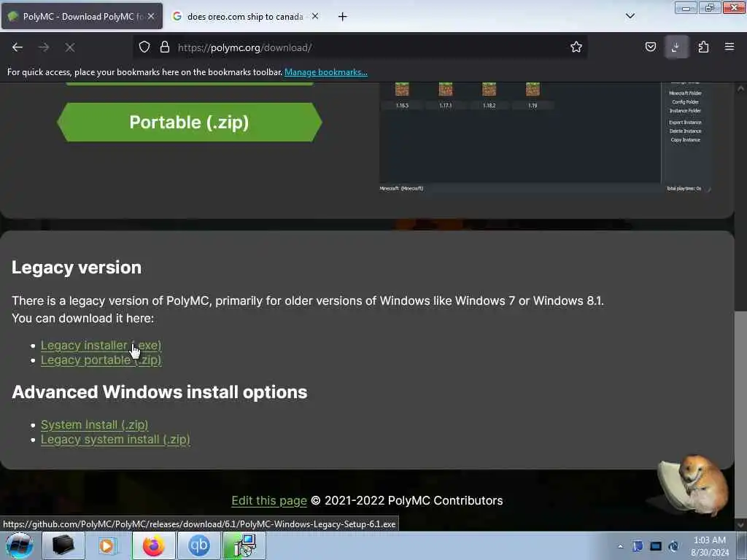Open the monitor tray icon
The height and width of the screenshot is (560, 747).
[656, 547]
